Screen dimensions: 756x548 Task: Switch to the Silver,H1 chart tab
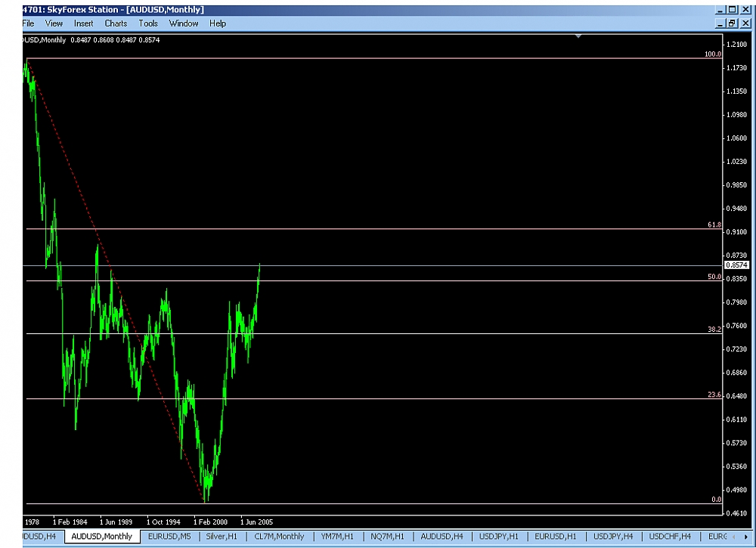click(222, 537)
